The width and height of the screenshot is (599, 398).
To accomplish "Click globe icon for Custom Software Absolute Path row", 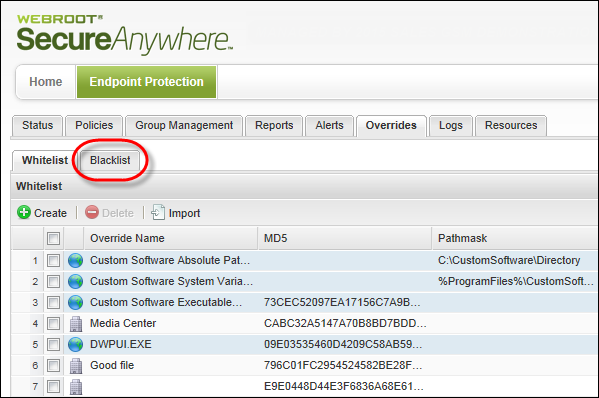I will point(75,260).
